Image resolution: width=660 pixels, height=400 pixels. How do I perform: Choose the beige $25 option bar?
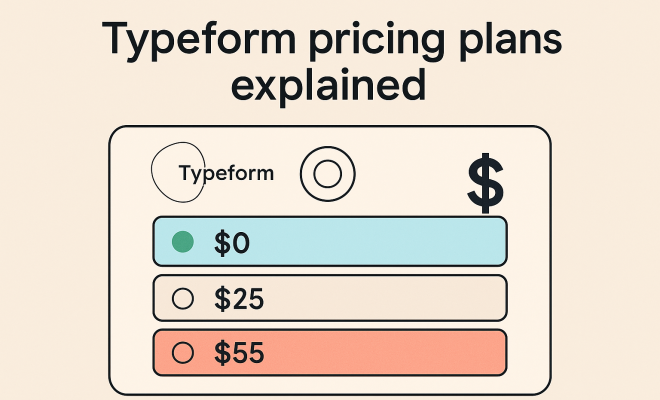[x=330, y=298]
